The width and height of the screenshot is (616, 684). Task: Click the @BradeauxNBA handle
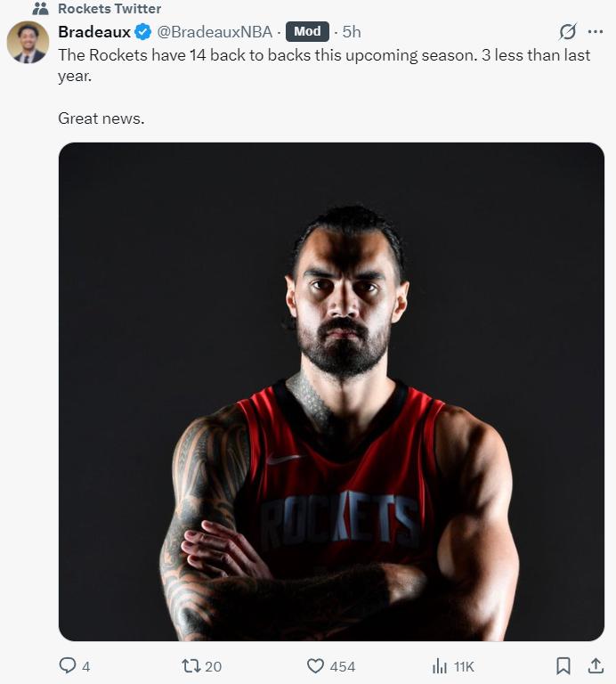click(x=215, y=32)
